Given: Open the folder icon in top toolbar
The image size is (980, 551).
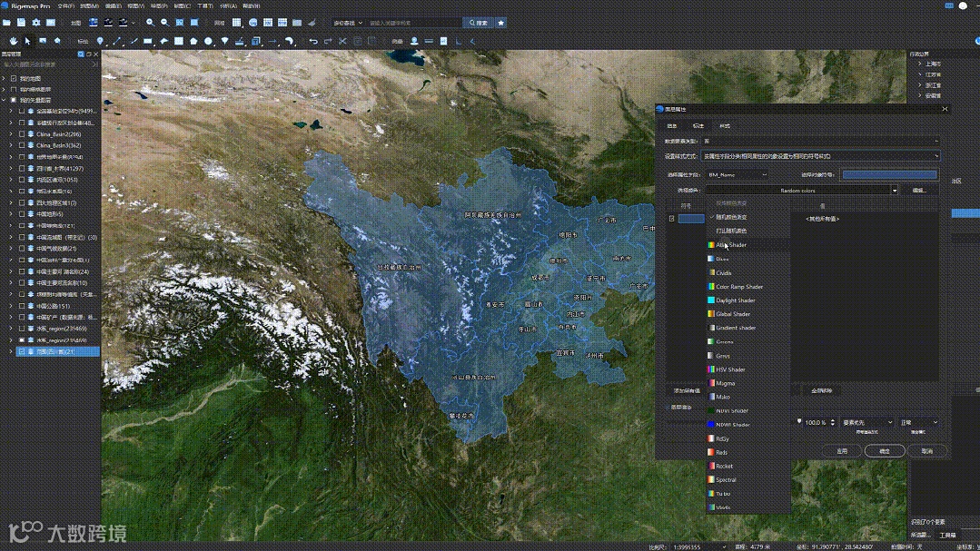Looking at the screenshot, I should pyautogui.click(x=7, y=23).
